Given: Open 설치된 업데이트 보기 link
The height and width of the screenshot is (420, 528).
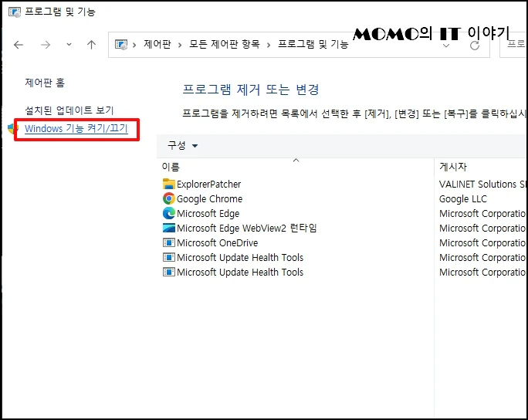Looking at the screenshot, I should click(69, 110).
